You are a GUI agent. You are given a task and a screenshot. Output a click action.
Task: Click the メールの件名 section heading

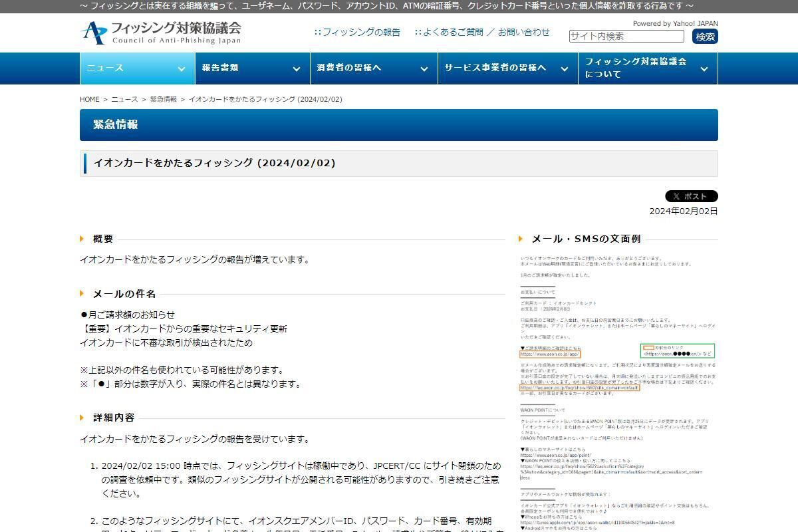[x=124, y=294]
